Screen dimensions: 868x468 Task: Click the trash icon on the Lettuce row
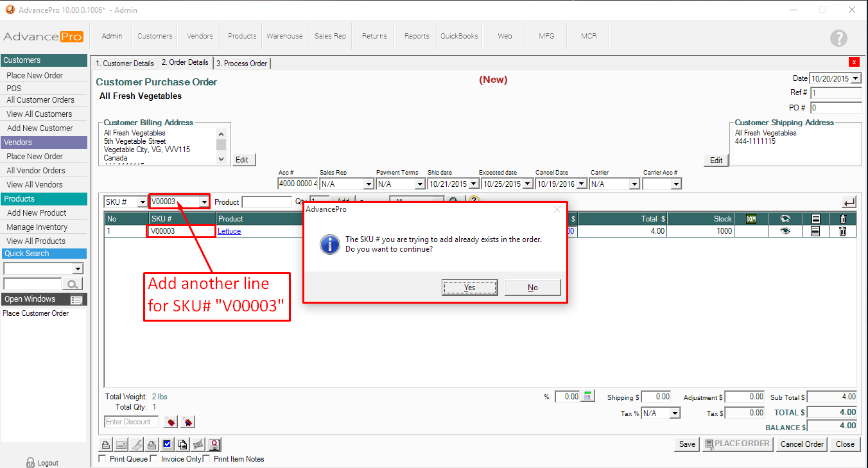click(x=843, y=232)
